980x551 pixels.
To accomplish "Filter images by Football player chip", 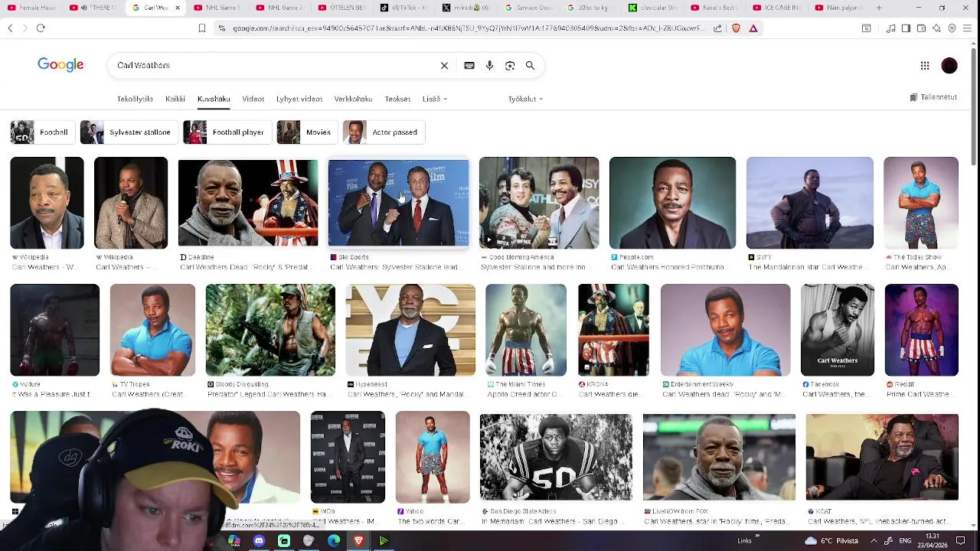I will click(227, 132).
